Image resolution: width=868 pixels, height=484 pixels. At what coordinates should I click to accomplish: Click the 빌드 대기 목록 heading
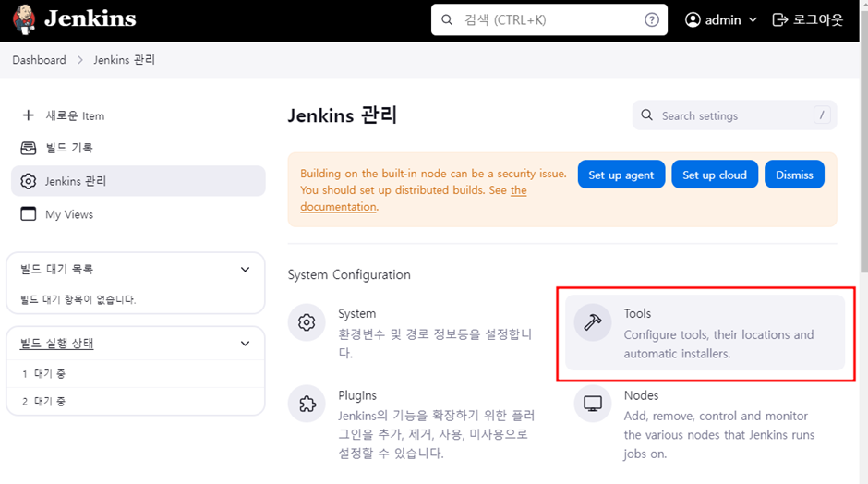click(x=56, y=269)
